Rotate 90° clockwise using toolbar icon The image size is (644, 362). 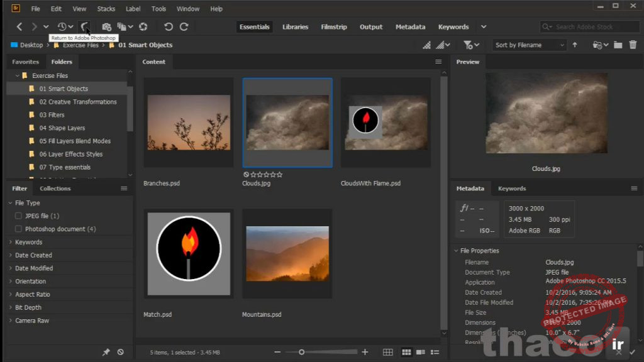(x=184, y=27)
